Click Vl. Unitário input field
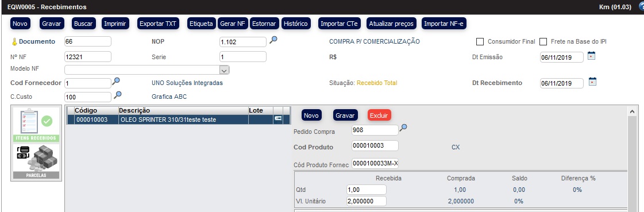This screenshot has height=212, width=644. tap(367, 201)
